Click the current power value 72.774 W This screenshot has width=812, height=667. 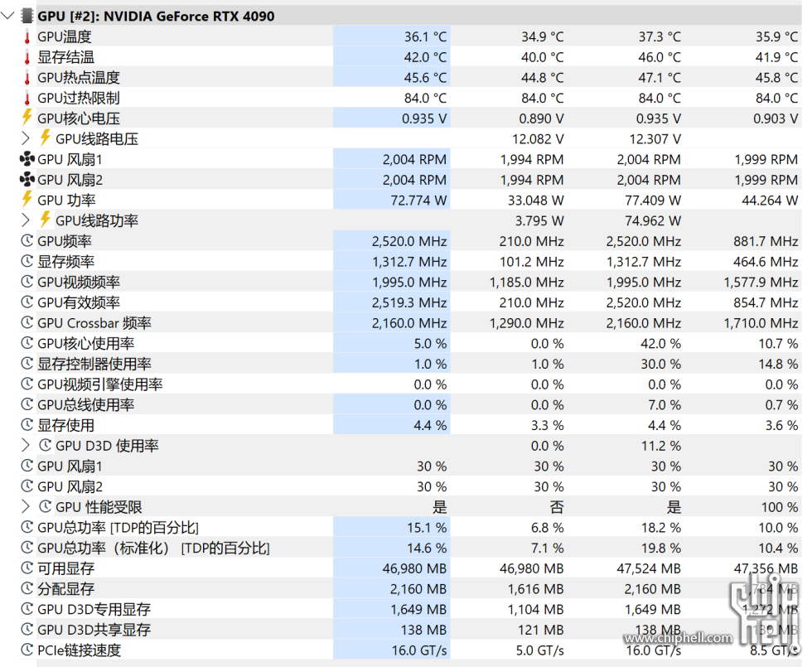[x=418, y=201]
